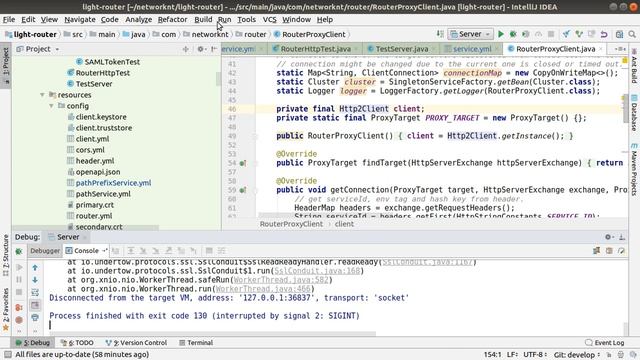This screenshot has height=360, width=640.
Task: Click the Commit changes VCS icon
Action: coord(579,34)
